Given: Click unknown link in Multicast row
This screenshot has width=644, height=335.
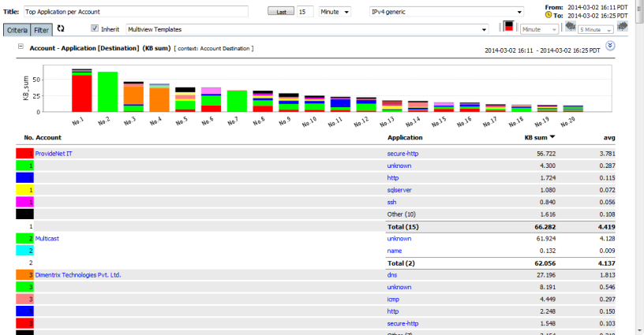Looking at the screenshot, I should click(399, 238).
